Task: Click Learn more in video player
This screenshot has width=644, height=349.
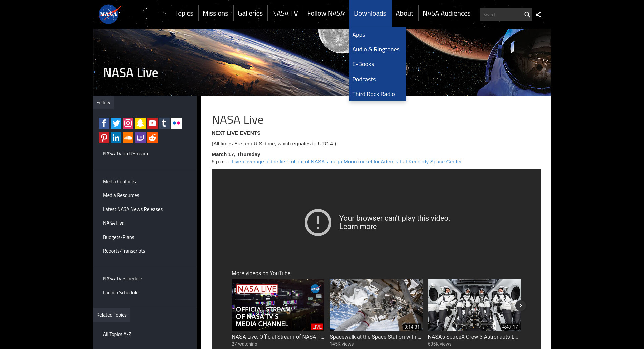Action: coord(358,227)
